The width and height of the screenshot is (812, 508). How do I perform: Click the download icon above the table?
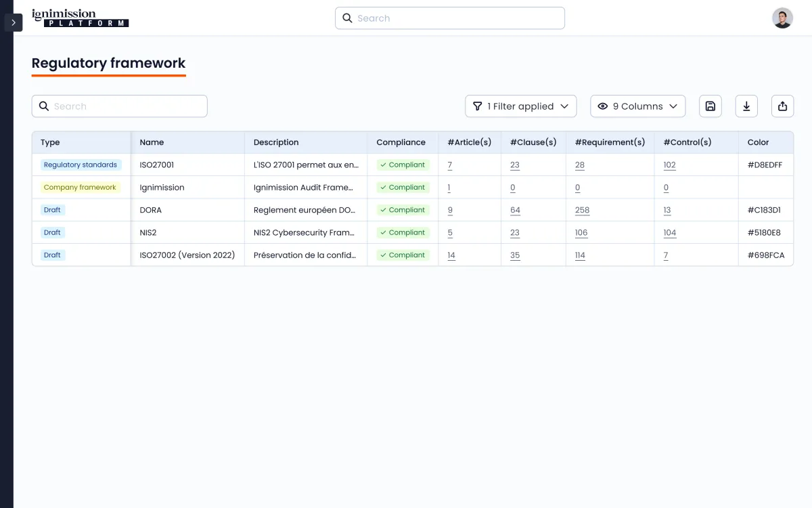pos(746,106)
